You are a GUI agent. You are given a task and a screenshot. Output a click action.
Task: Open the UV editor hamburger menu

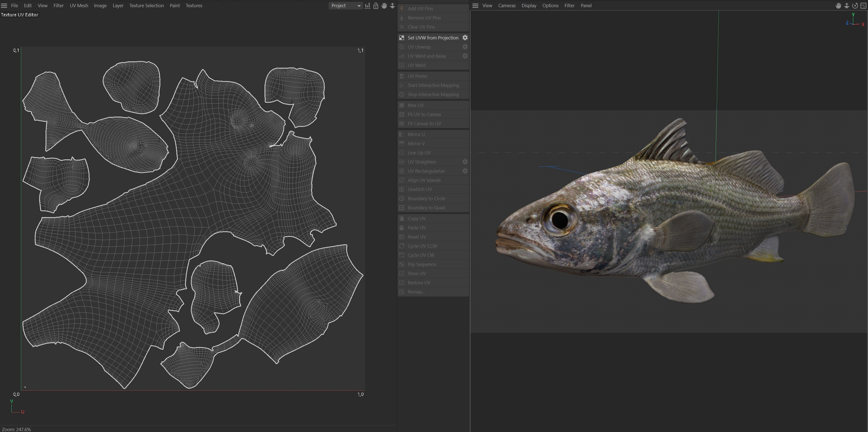pyautogui.click(x=4, y=5)
